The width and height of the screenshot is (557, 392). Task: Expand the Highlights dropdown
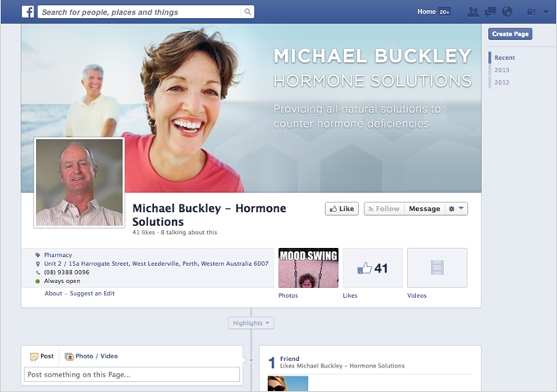click(x=251, y=322)
